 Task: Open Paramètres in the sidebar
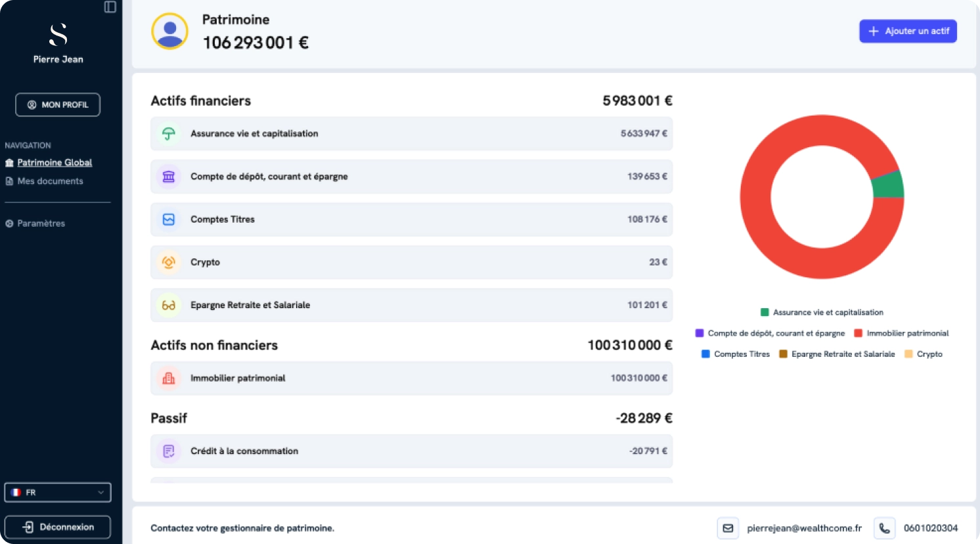[x=41, y=223]
